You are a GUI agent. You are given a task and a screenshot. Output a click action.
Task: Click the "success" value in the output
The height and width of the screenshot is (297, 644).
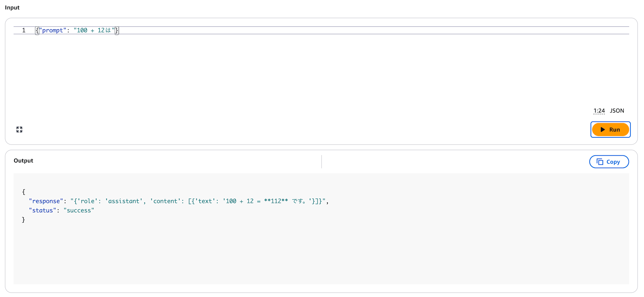[78, 210]
